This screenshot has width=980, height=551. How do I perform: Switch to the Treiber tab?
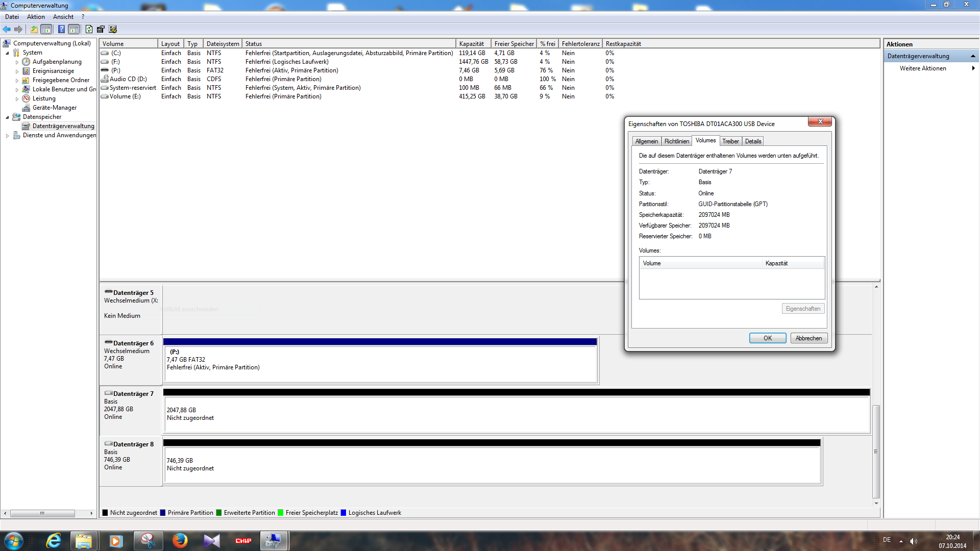730,141
